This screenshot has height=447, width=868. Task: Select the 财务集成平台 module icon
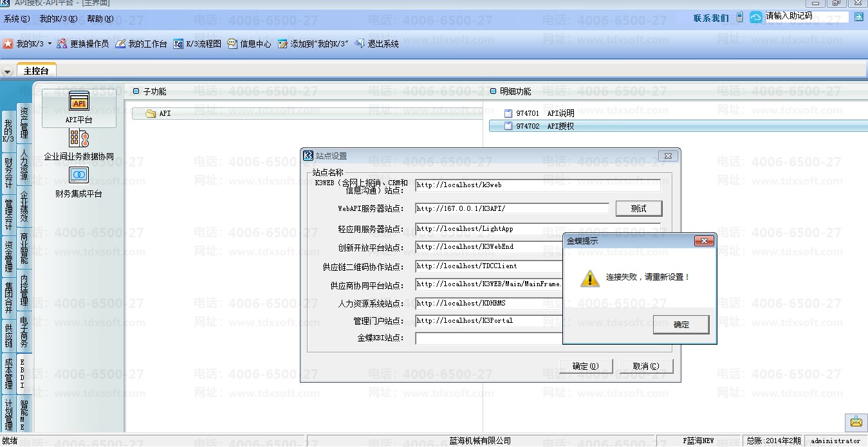79,182
